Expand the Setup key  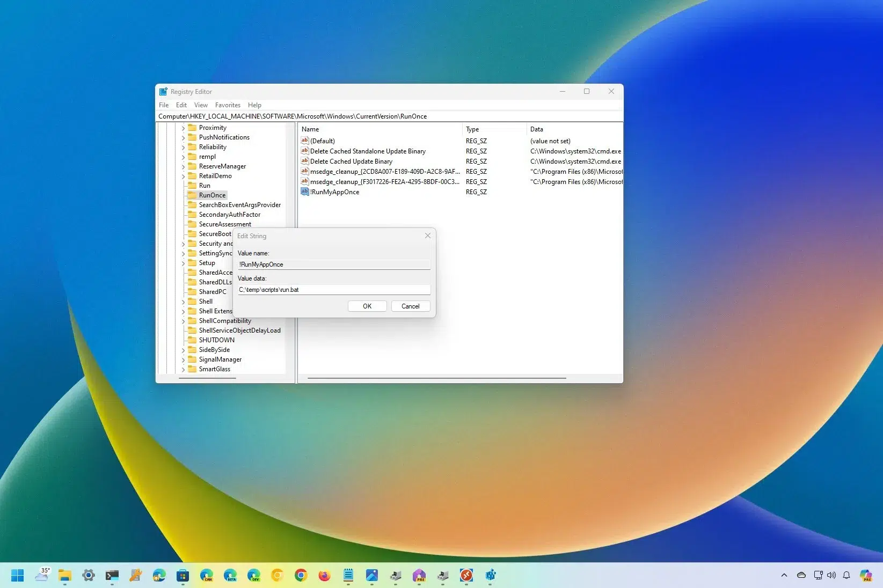[184, 262]
